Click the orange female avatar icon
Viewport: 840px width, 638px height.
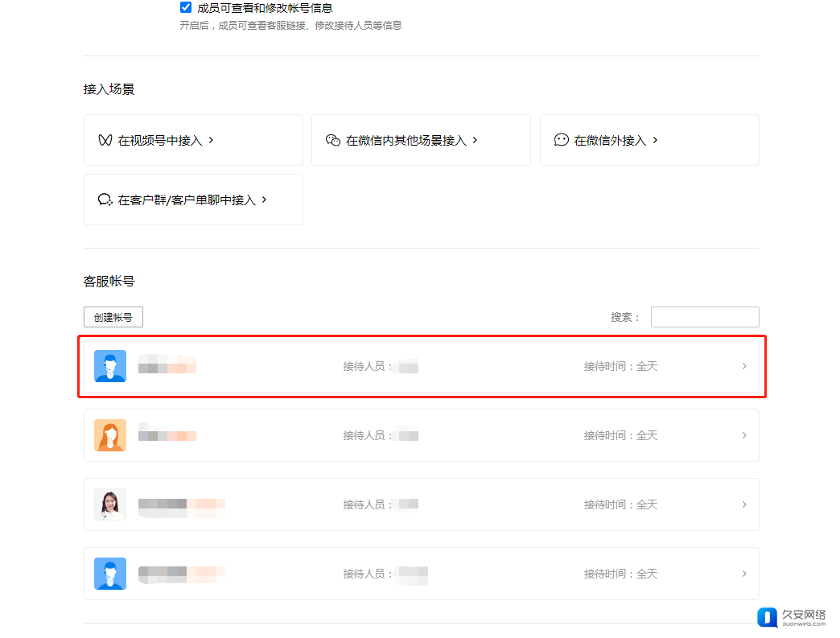(110, 435)
